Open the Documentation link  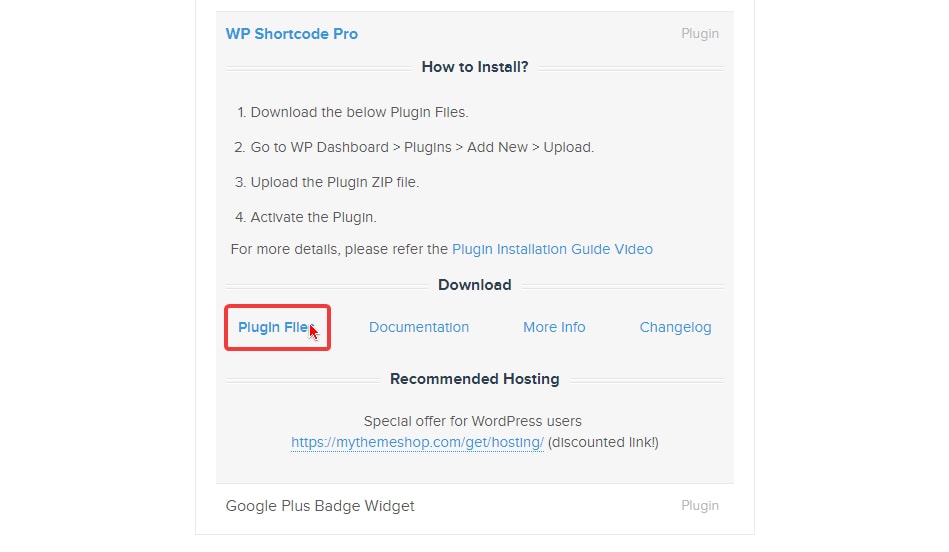419,327
